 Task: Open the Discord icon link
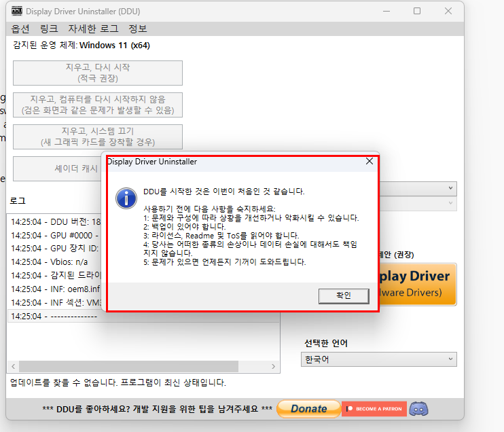pos(418,409)
